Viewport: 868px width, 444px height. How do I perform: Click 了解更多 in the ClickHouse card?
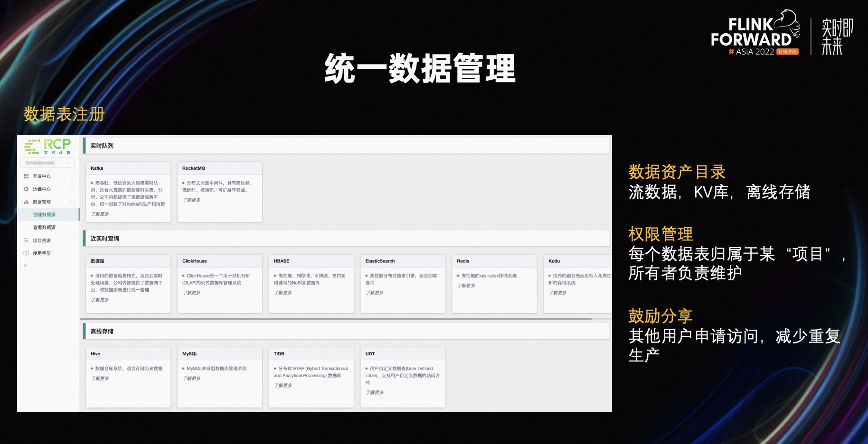[192, 293]
